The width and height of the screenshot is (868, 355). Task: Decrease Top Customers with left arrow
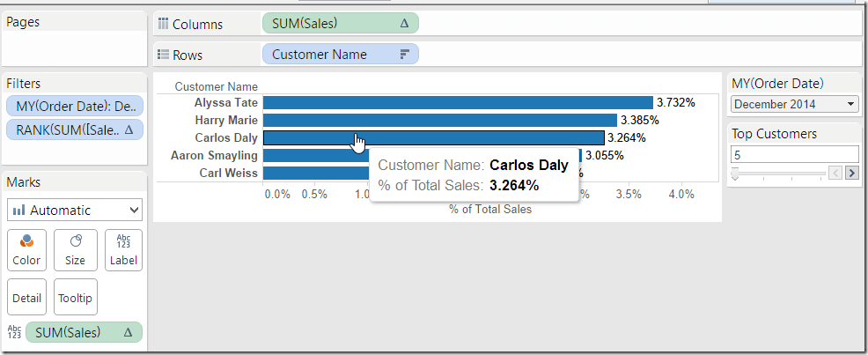pyautogui.click(x=836, y=173)
